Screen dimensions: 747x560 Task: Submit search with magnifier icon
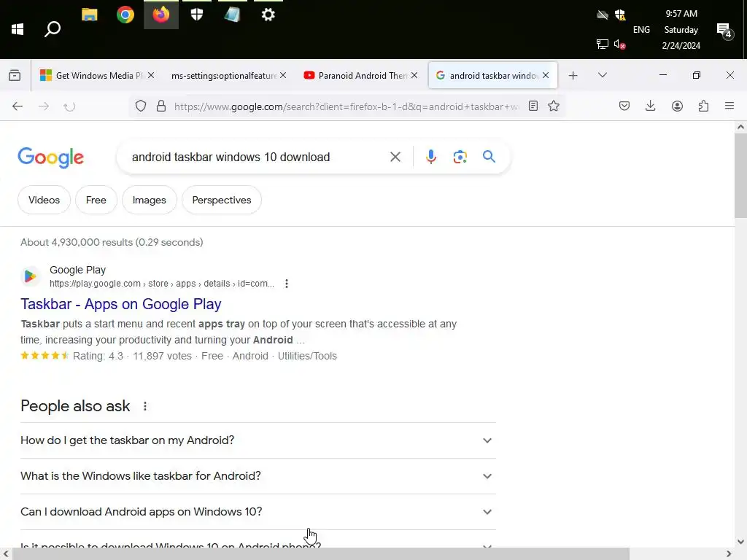[x=489, y=156]
